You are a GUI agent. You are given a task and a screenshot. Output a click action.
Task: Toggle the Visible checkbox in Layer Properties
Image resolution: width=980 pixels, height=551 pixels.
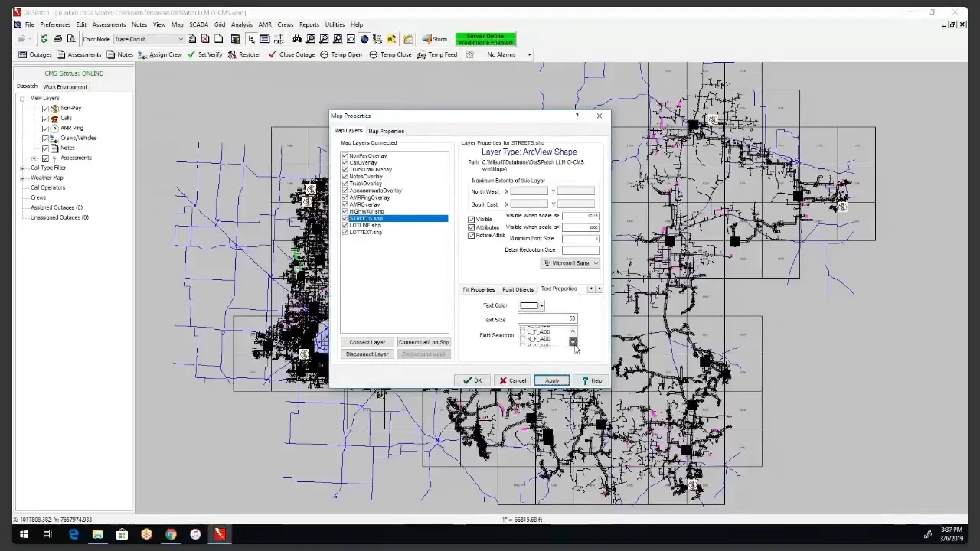(x=472, y=220)
